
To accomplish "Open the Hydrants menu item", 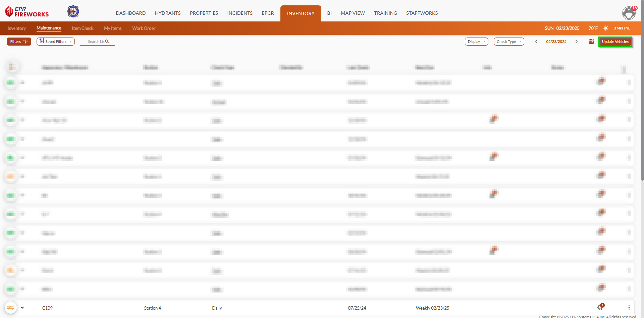I will point(168,13).
